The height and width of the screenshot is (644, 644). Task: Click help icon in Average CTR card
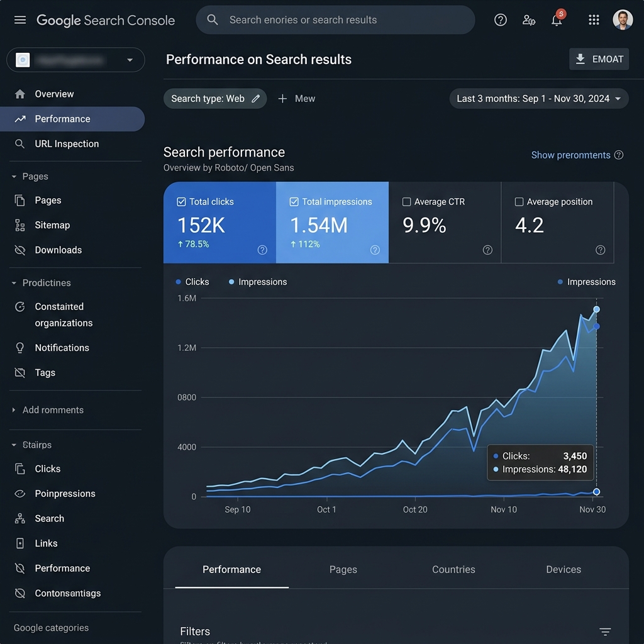tap(487, 250)
